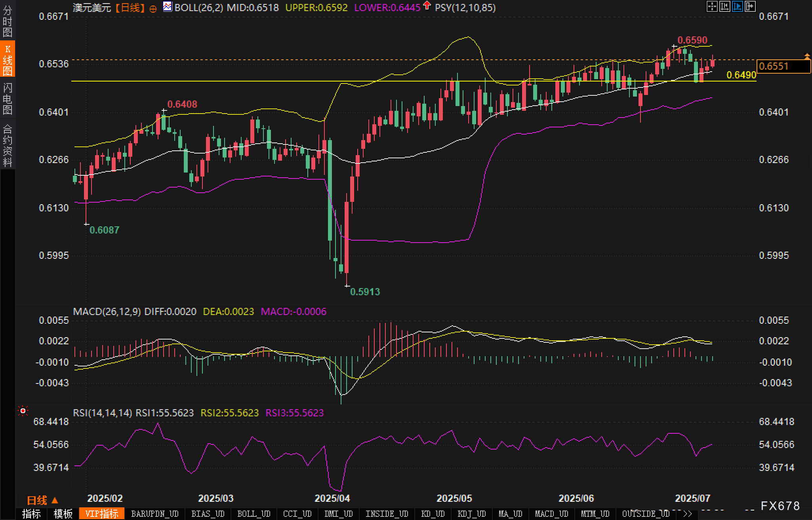The width and height of the screenshot is (812, 520).
Task: Expand more indicators with the >> arrow
Action: [x=688, y=514]
